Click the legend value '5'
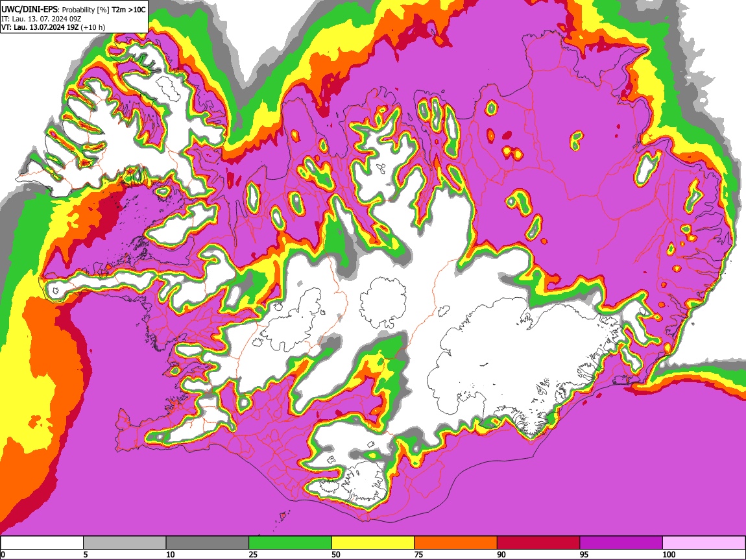Viewport: 746px width, 560px height. click(85, 554)
